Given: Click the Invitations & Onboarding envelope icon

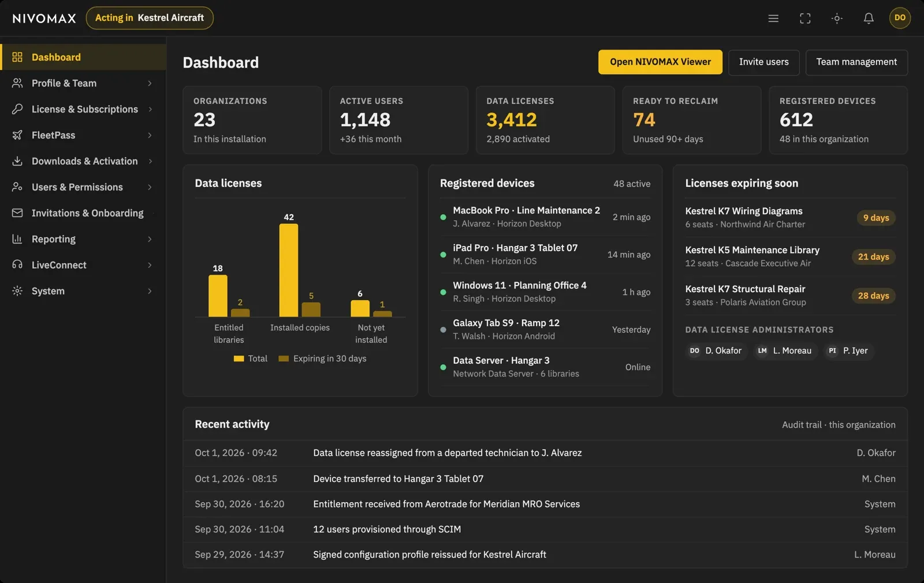Looking at the screenshot, I should (17, 213).
